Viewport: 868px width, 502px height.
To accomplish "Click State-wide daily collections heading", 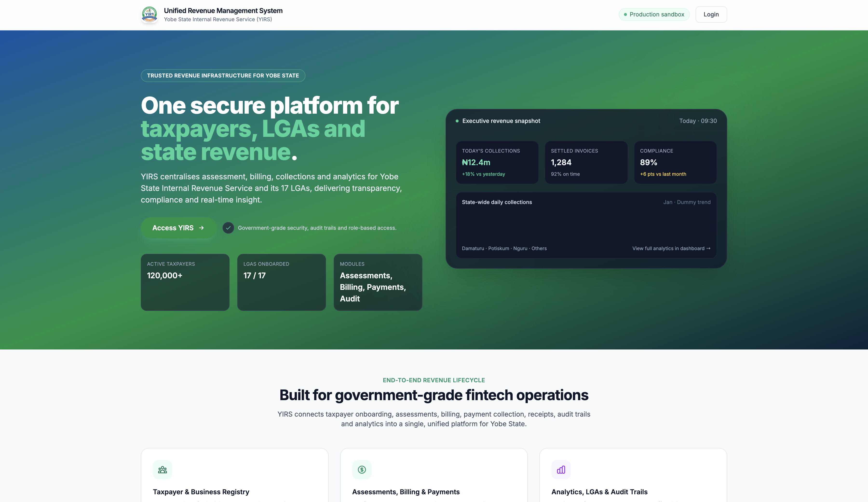I will tap(497, 202).
